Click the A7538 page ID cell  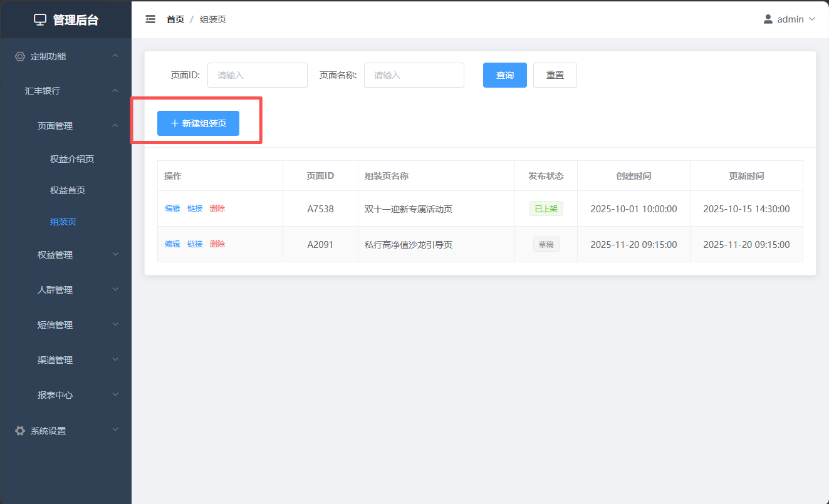point(321,209)
